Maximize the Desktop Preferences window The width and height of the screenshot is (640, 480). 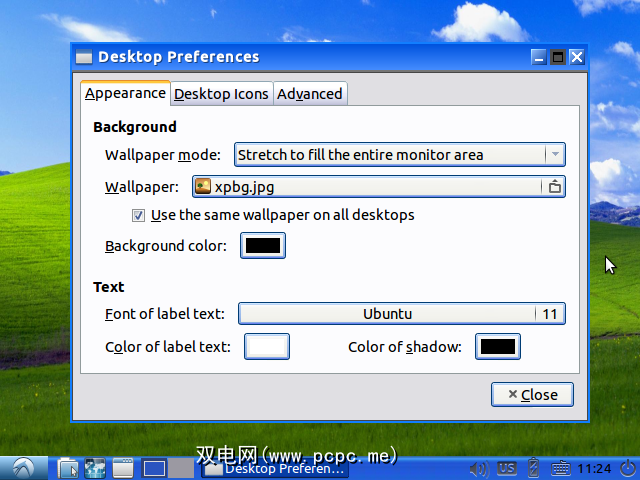[x=558, y=57]
